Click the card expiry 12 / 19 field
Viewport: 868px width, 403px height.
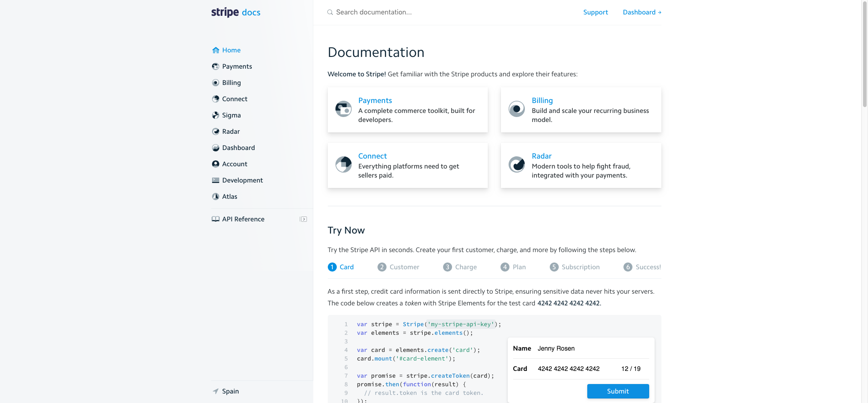pos(631,369)
